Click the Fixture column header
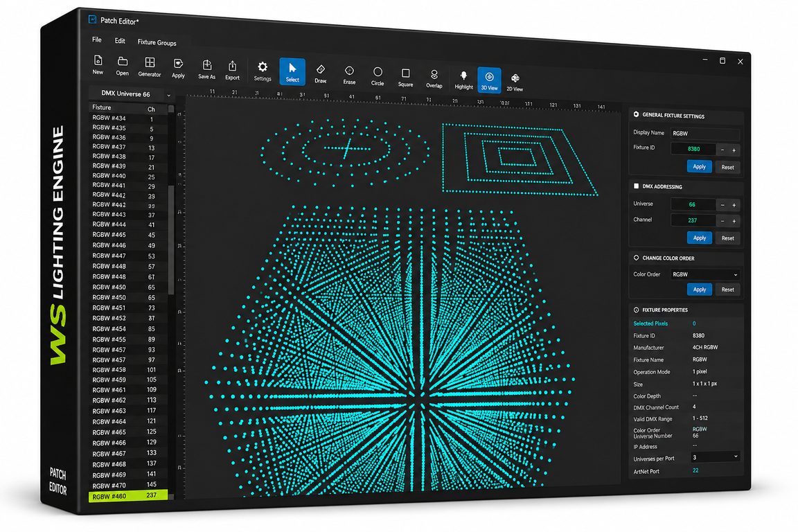The image size is (798, 532). pos(102,107)
